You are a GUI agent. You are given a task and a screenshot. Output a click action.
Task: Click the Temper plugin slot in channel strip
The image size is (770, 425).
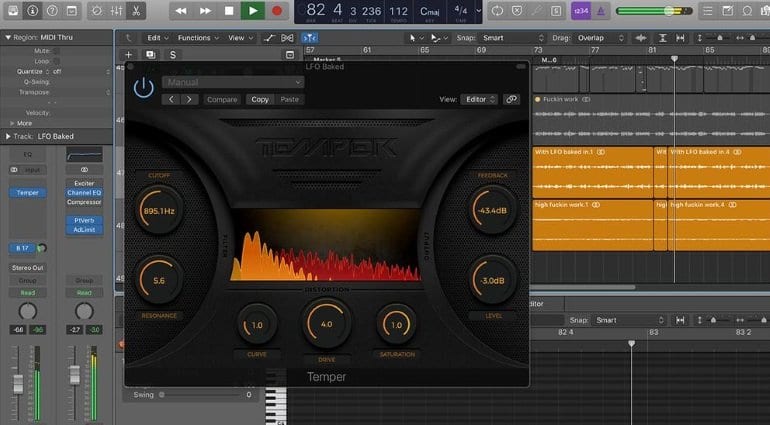[28, 193]
